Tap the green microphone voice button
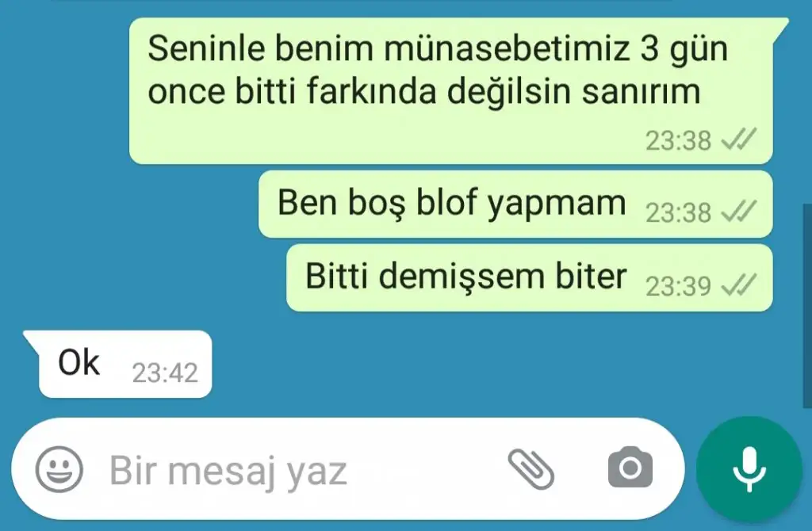The height and width of the screenshot is (531, 812). click(749, 469)
